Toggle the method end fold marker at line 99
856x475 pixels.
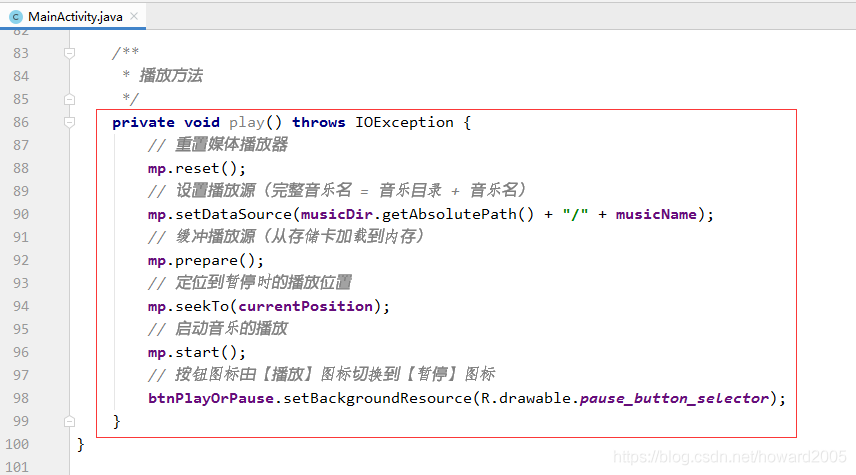69,421
